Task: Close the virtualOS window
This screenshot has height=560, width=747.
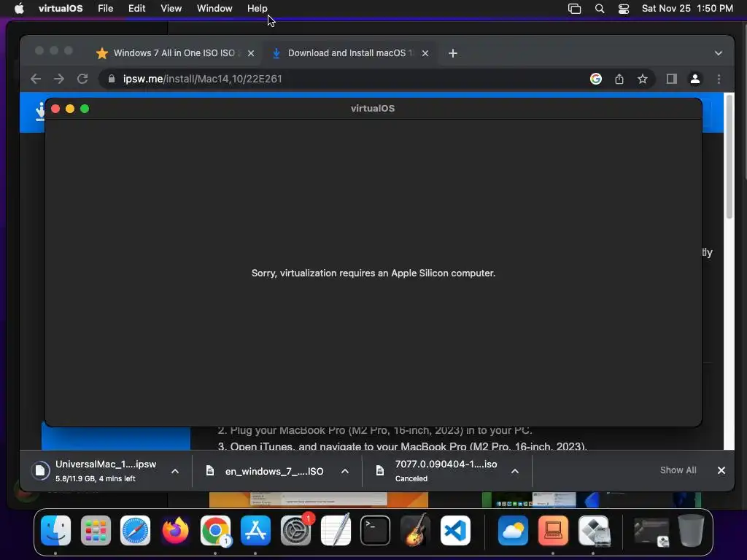Action: point(55,109)
